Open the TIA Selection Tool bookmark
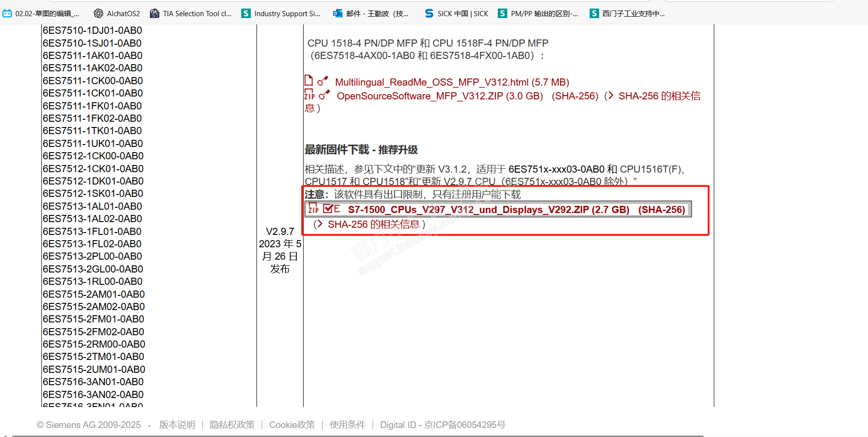 (x=190, y=13)
